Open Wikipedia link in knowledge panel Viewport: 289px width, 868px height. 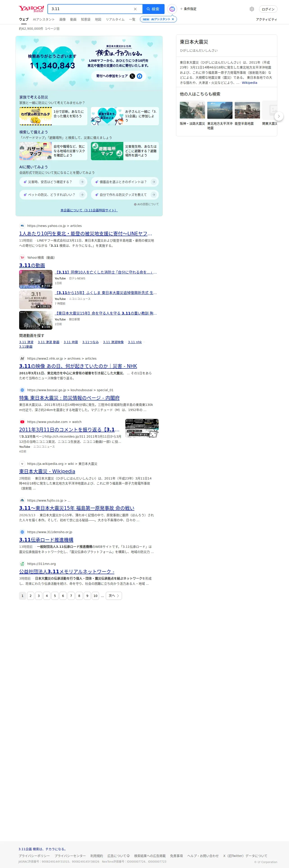(x=250, y=83)
